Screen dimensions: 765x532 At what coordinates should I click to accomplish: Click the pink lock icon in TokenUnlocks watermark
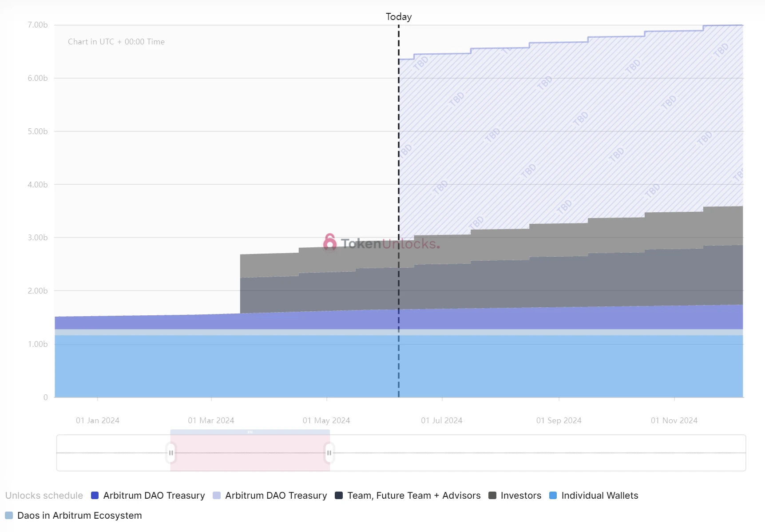pyautogui.click(x=329, y=242)
